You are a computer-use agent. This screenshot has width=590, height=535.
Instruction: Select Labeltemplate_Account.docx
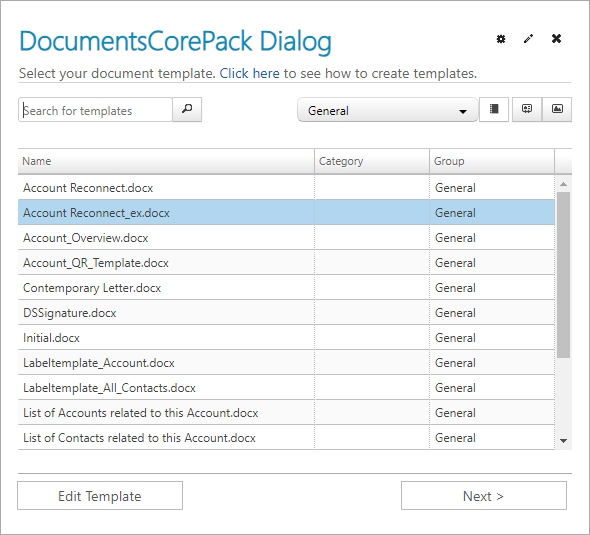click(x=286, y=363)
